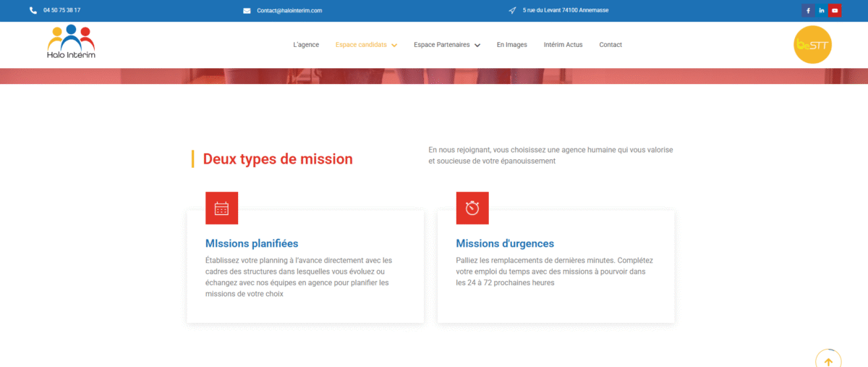Image resolution: width=868 pixels, height=367 pixels.
Task: Click the Halo Intérim logo
Action: (71, 42)
